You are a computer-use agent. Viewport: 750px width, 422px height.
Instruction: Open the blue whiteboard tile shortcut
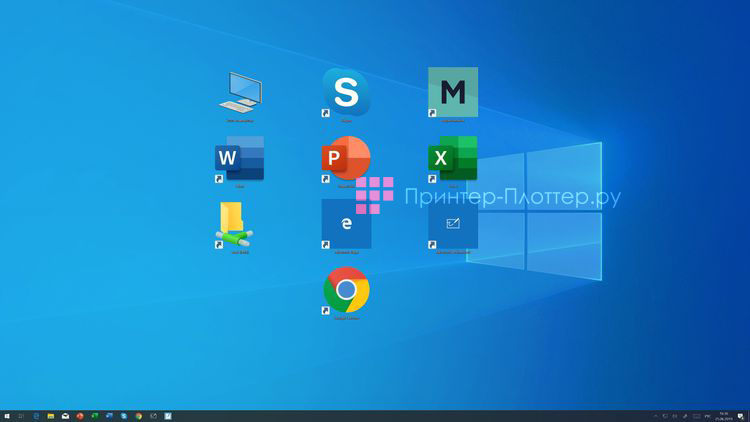click(452, 224)
